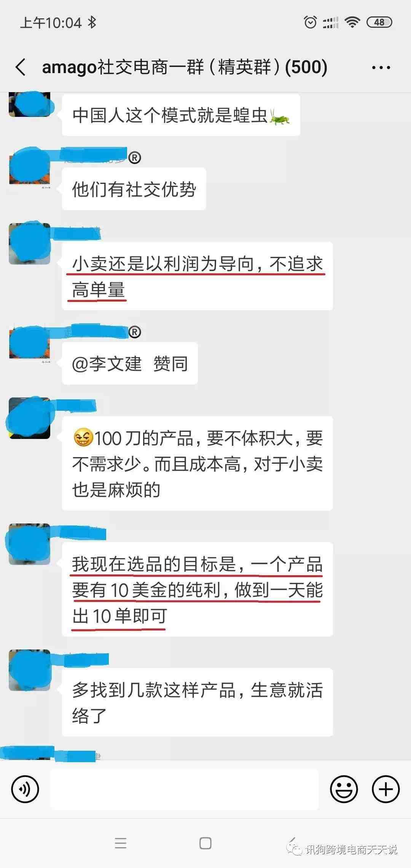This screenshot has width=411, height=868.
Task: Tap the battery indicator showing 48
Action: click(x=379, y=22)
